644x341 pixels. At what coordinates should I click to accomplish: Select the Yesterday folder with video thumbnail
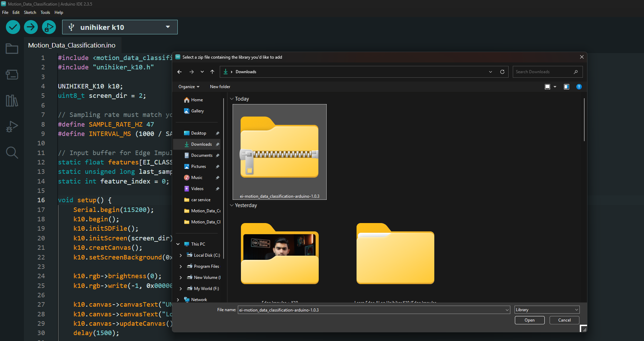point(279,254)
